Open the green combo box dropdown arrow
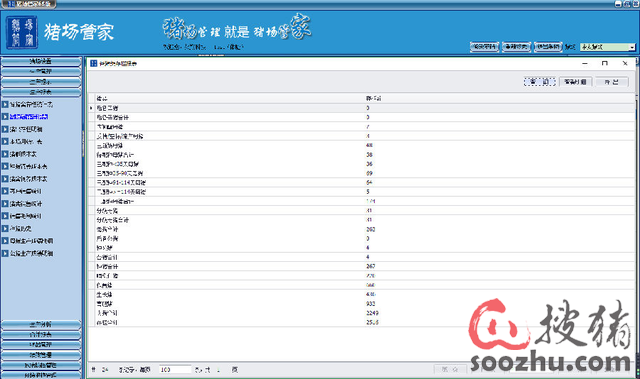The width and height of the screenshot is (640, 379). click(632, 47)
